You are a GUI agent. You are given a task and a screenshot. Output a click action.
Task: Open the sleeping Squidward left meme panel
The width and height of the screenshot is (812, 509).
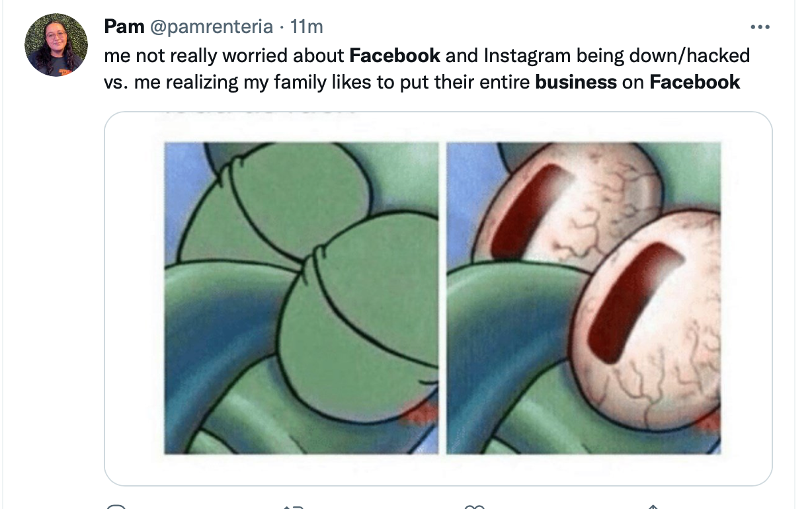coord(301,297)
